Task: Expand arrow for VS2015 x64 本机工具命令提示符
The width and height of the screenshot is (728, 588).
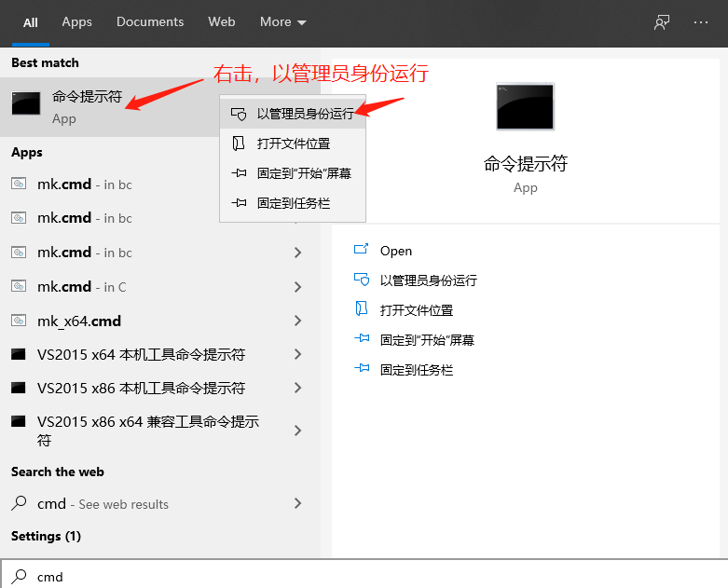Action: point(297,354)
